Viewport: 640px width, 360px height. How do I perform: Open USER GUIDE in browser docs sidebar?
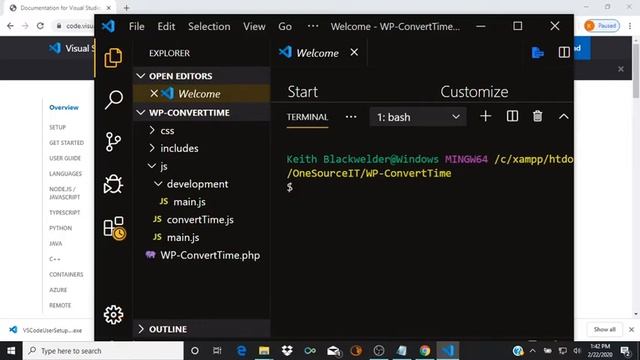[x=65, y=158]
